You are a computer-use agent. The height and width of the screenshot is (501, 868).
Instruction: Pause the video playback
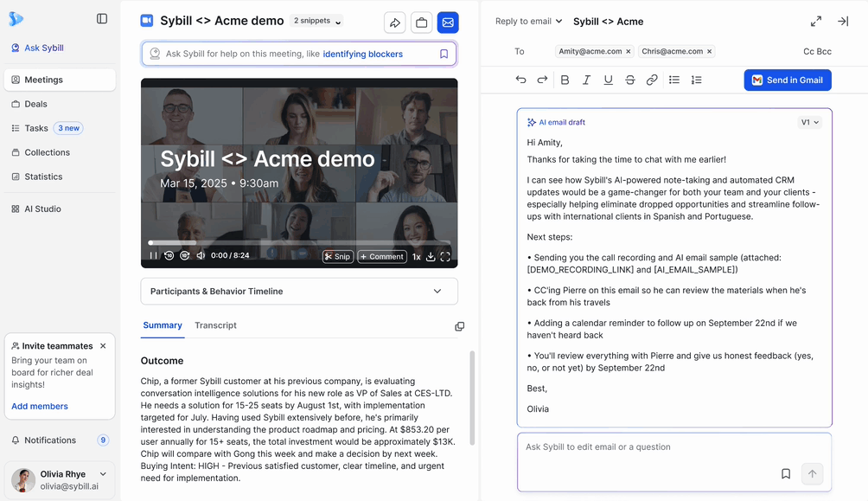pos(153,255)
